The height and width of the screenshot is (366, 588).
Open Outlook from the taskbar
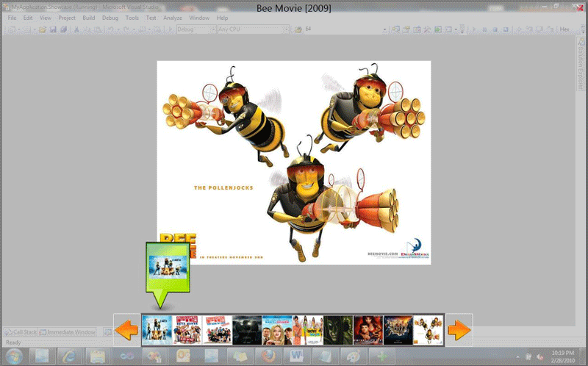pyautogui.click(x=183, y=356)
